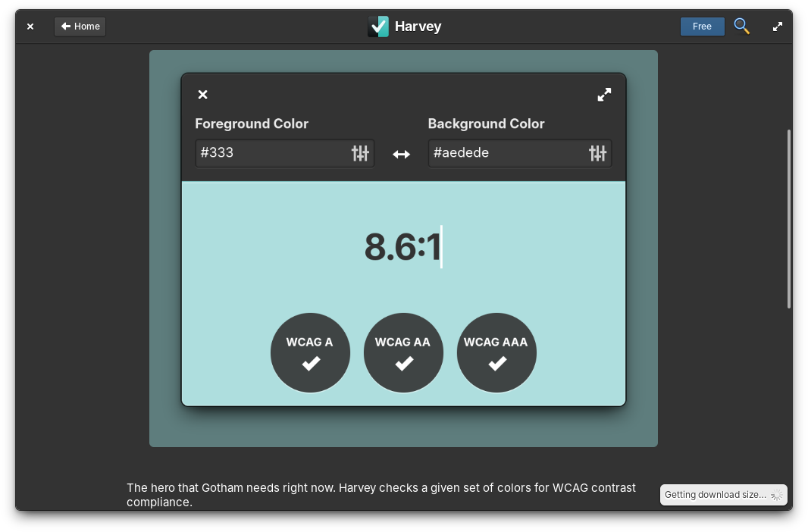This screenshot has width=808, height=532.
Task: Click the background color field showing #aedede
Action: (519, 153)
